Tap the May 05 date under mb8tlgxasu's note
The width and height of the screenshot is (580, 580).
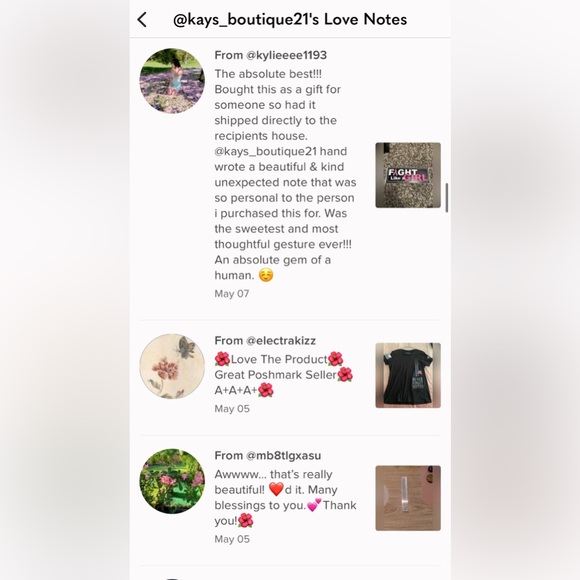pos(232,539)
